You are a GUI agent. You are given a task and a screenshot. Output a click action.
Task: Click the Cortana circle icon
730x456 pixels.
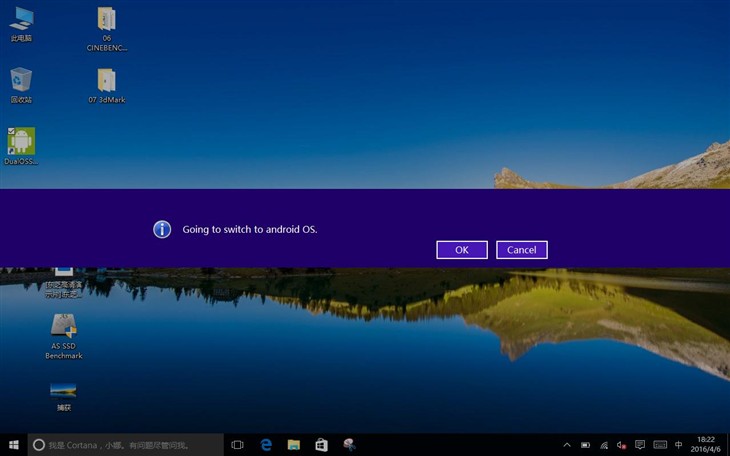point(39,445)
